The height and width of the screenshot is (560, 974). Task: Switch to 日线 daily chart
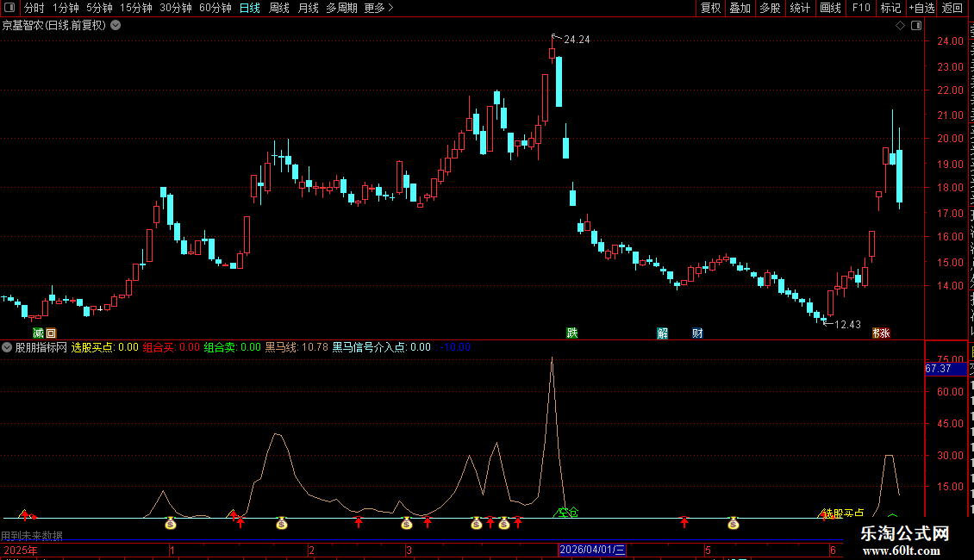[250, 8]
